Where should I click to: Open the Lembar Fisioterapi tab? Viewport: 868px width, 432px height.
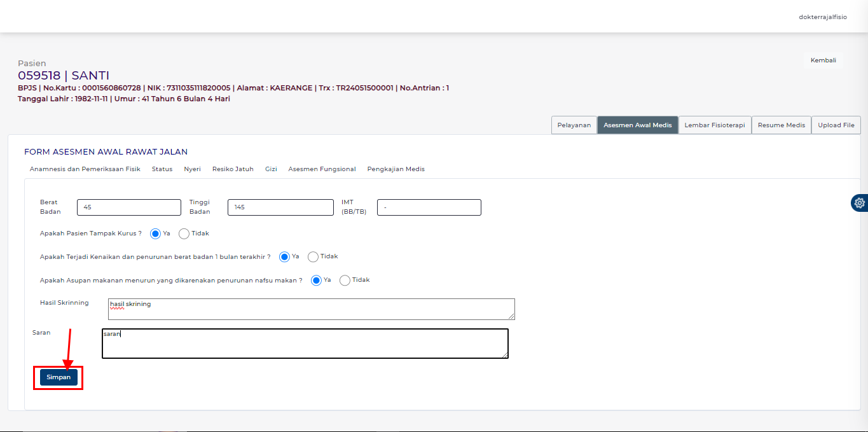[714, 125]
